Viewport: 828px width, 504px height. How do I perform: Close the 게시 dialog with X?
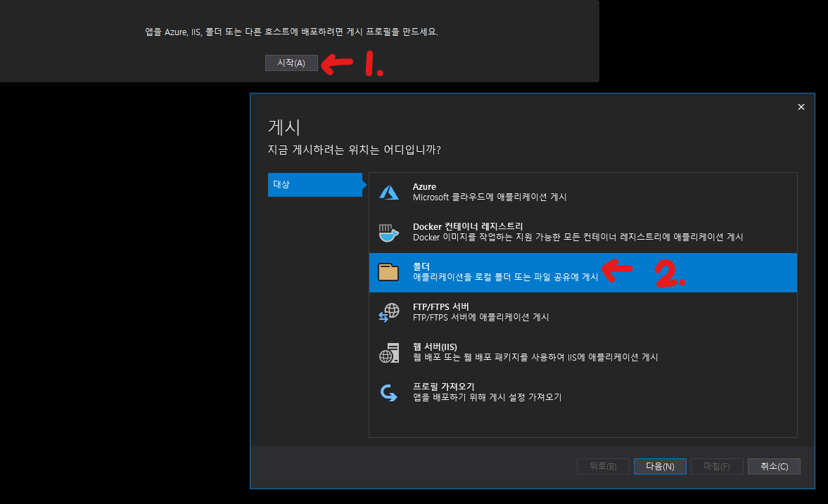click(x=801, y=107)
